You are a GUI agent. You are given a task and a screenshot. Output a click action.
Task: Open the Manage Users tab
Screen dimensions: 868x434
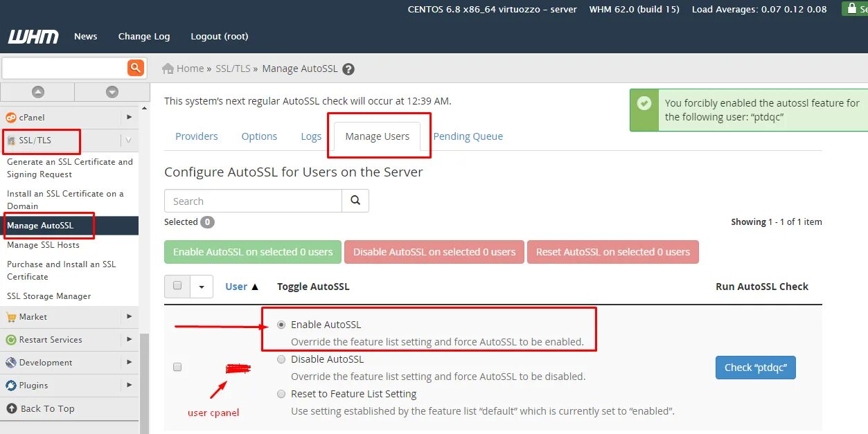pyautogui.click(x=378, y=136)
